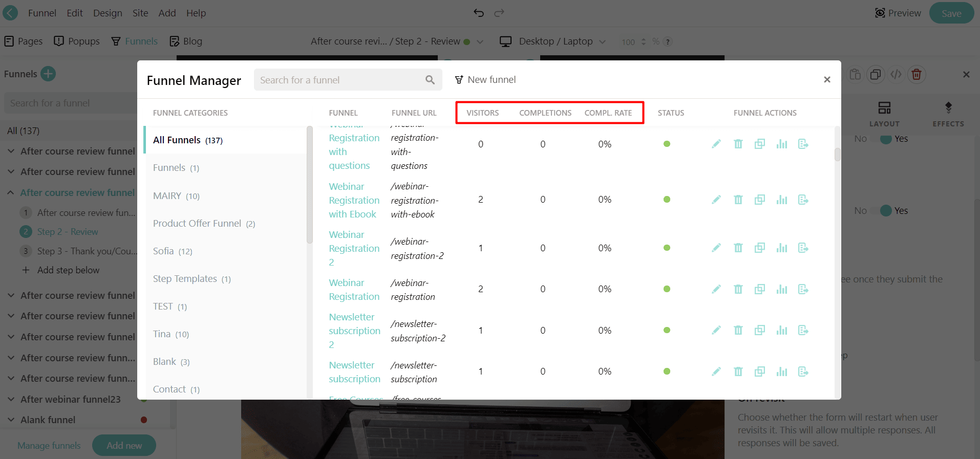Open the Site menu
Screen dimensions: 980x459
140,13
